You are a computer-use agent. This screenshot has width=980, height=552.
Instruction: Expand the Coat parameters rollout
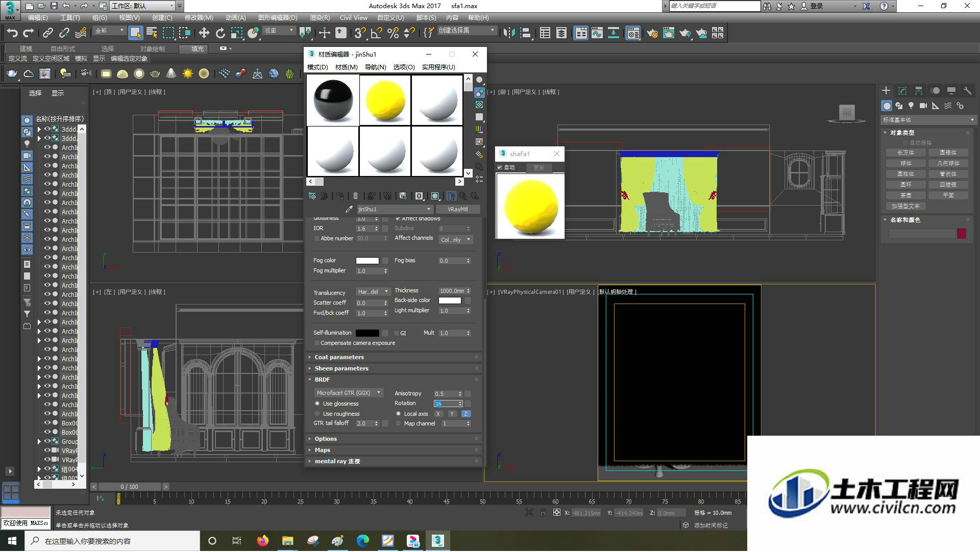click(x=393, y=357)
